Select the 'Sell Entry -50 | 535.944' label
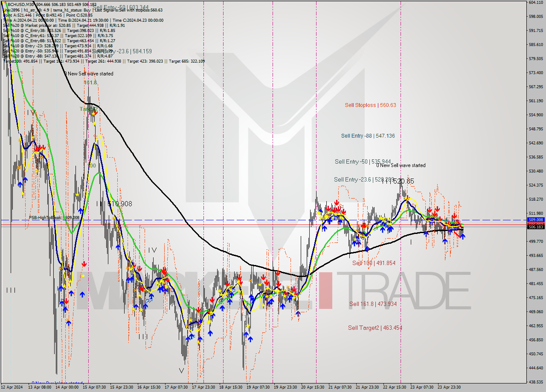This screenshot has height=392, width=546. (363, 161)
